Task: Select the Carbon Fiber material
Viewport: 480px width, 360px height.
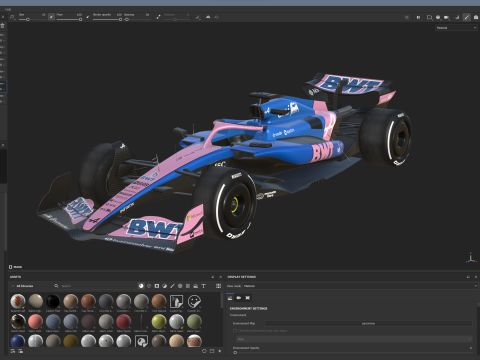Action: pyautogui.click(x=53, y=301)
